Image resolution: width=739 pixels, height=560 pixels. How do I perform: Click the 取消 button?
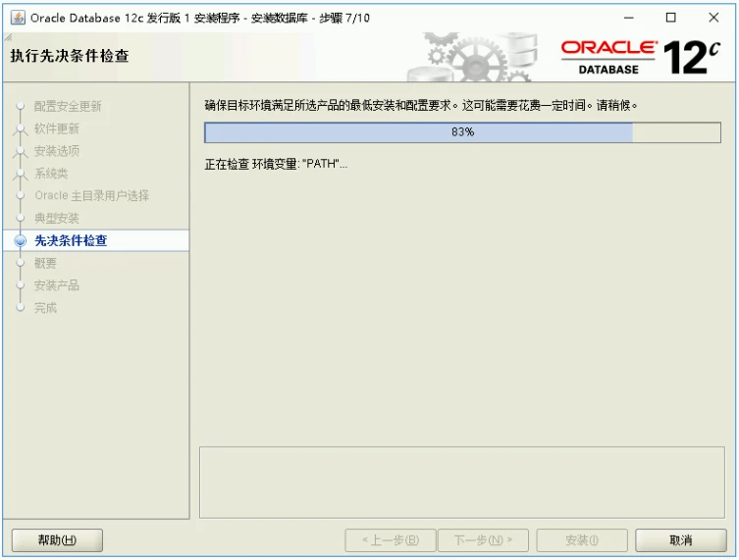681,539
